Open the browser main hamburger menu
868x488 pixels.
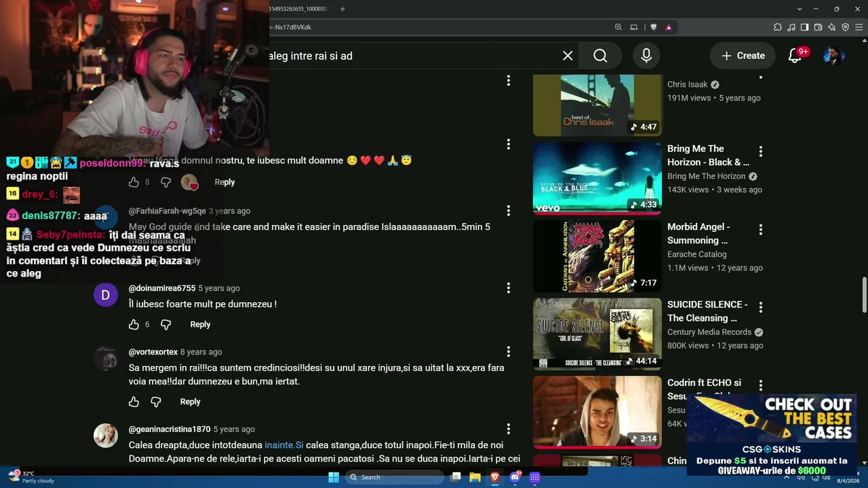pyautogui.click(x=859, y=27)
